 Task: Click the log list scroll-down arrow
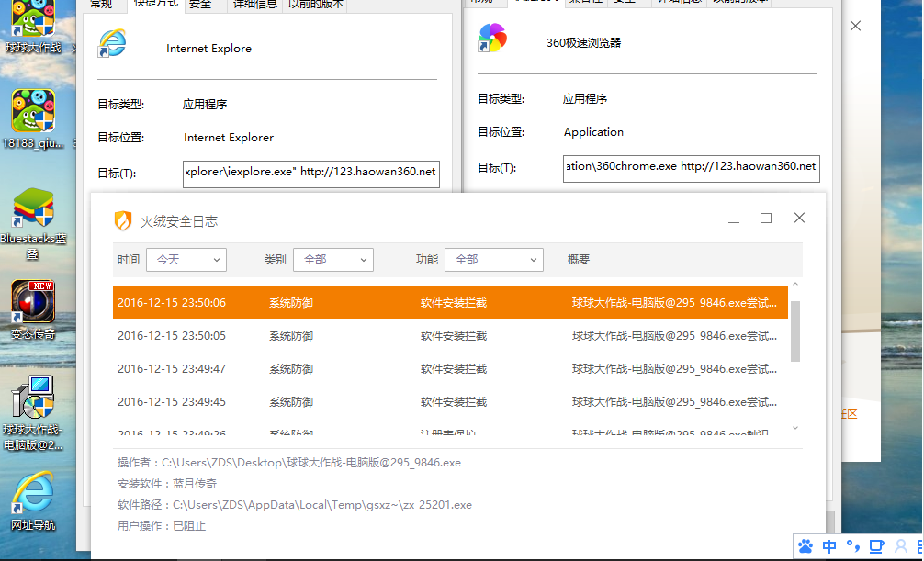[x=795, y=429]
